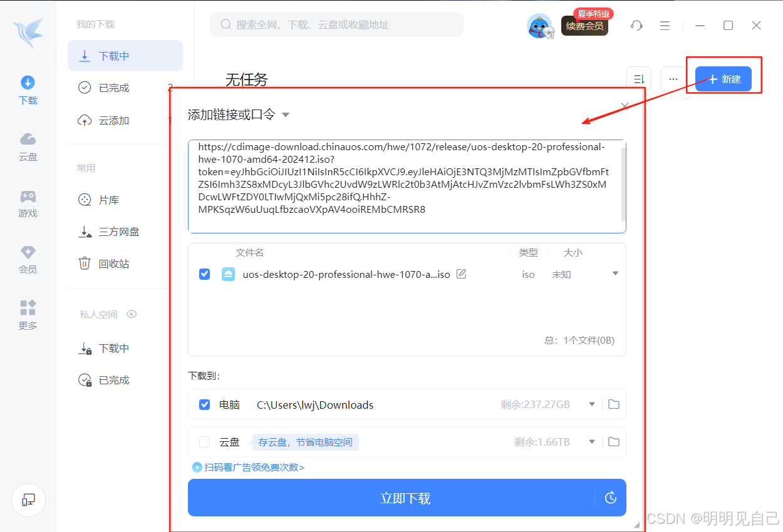Viewport: 783px width, 532px height.
Task: Toggle the 电脑 download destination checkbox
Action: tap(204, 404)
